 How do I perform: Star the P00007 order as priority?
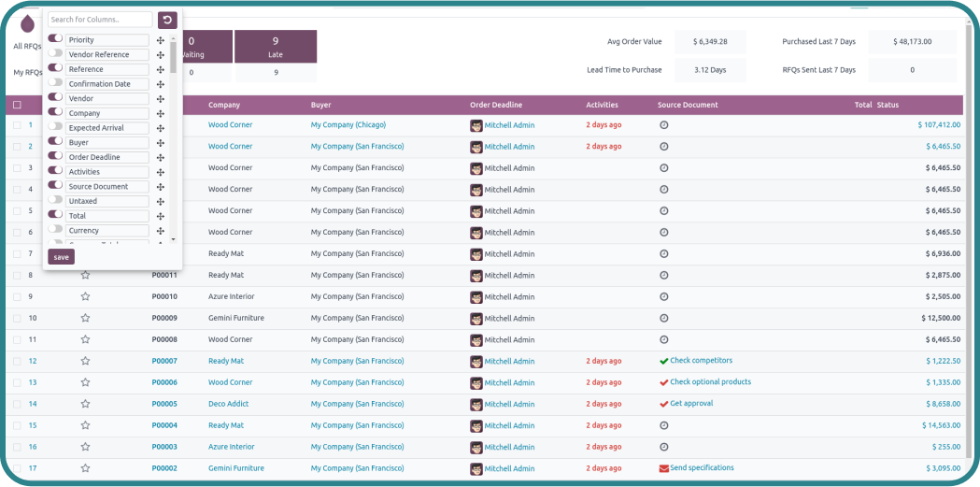point(85,361)
